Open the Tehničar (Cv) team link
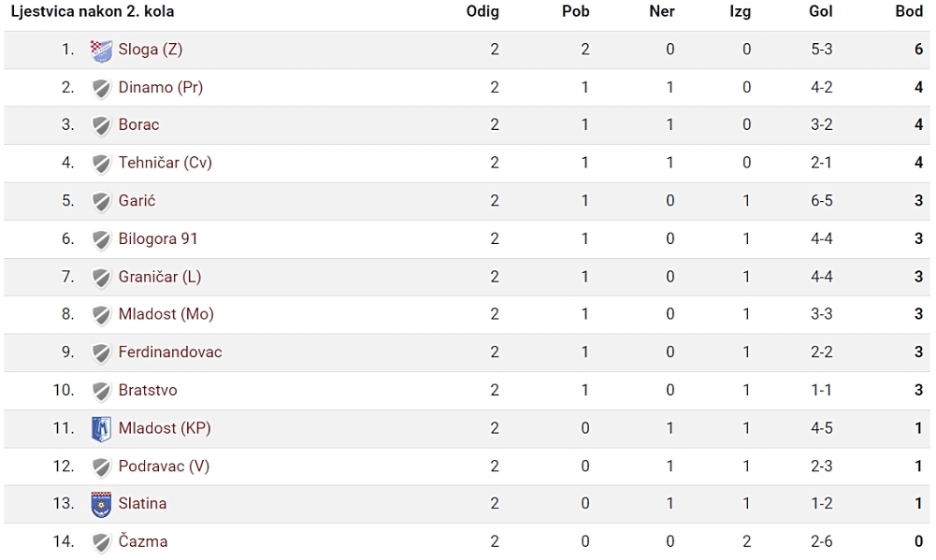 pos(166,163)
